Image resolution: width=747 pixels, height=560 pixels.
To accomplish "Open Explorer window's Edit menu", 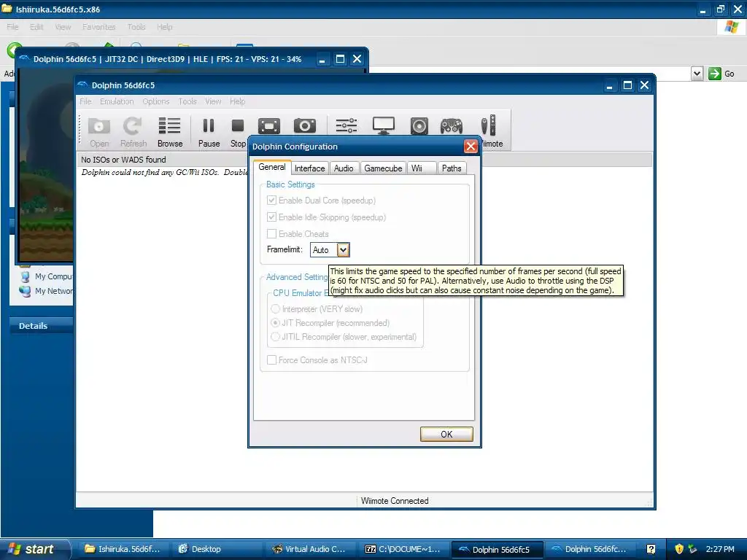I will click(36, 27).
